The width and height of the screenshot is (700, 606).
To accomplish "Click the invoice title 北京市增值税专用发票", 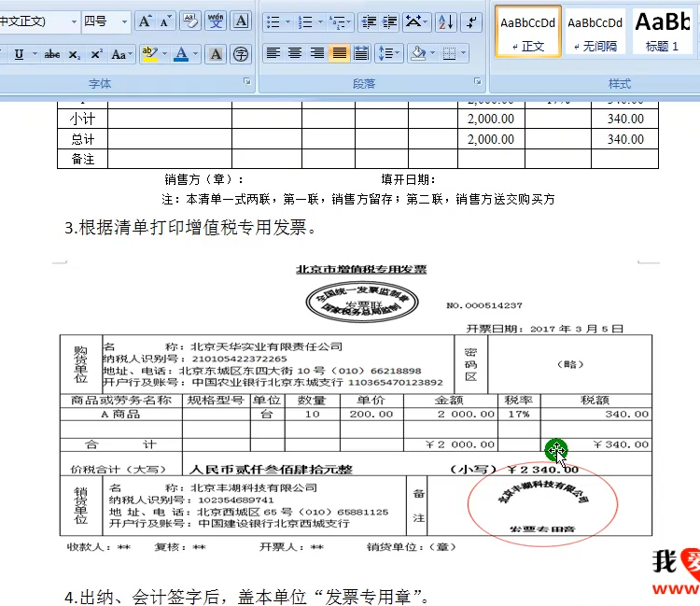I will [x=361, y=269].
